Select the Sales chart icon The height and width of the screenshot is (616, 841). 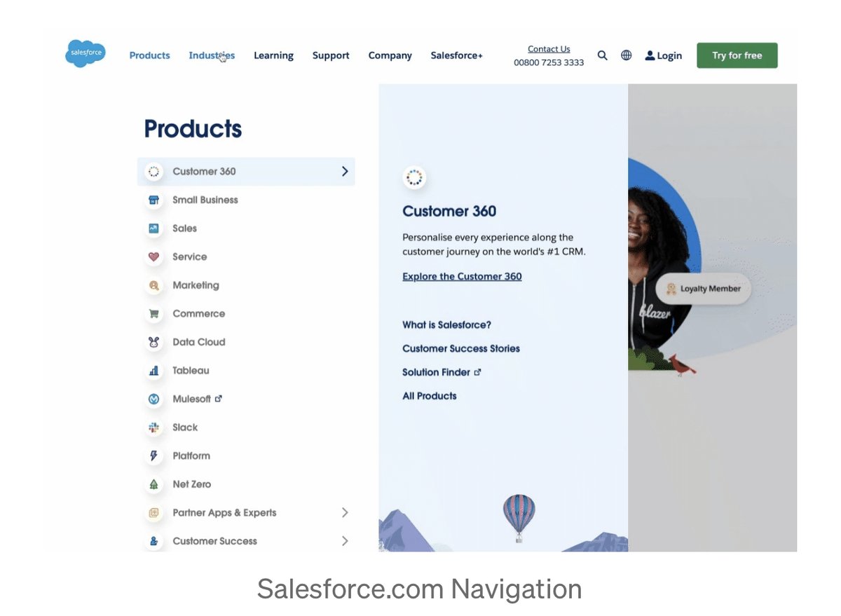tap(153, 228)
